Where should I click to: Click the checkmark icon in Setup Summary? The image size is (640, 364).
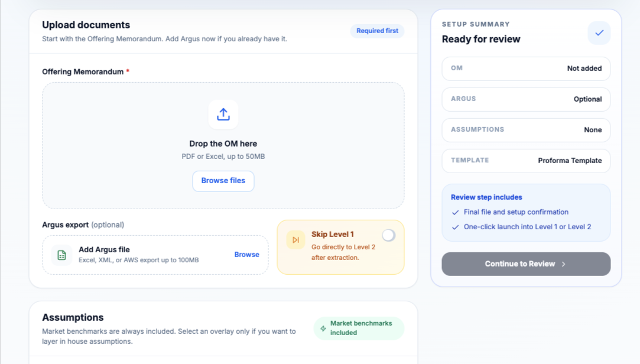point(599,33)
